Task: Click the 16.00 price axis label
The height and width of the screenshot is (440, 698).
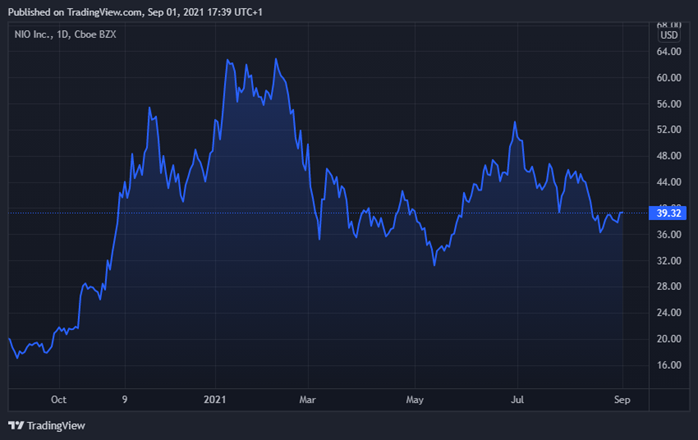Action: (x=667, y=365)
